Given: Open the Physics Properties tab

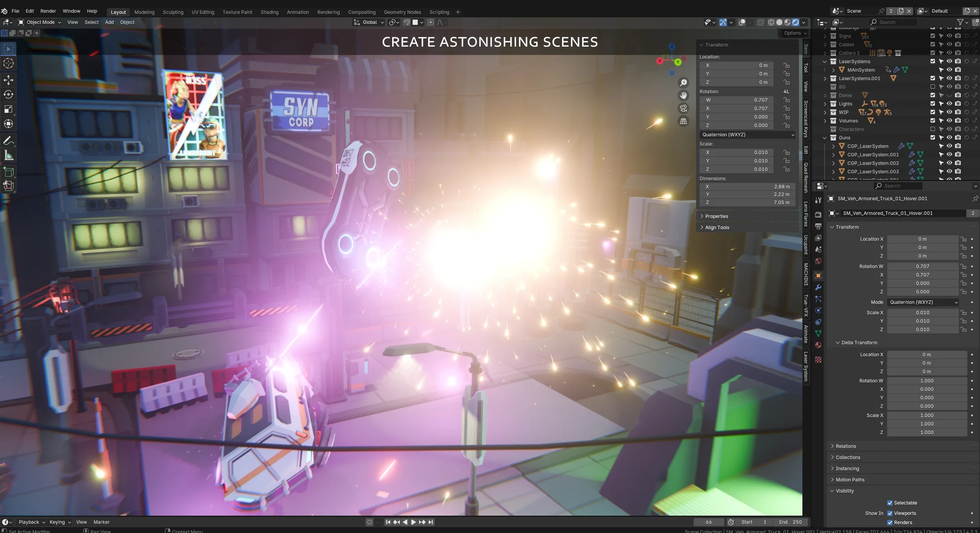Looking at the screenshot, I should [x=818, y=310].
